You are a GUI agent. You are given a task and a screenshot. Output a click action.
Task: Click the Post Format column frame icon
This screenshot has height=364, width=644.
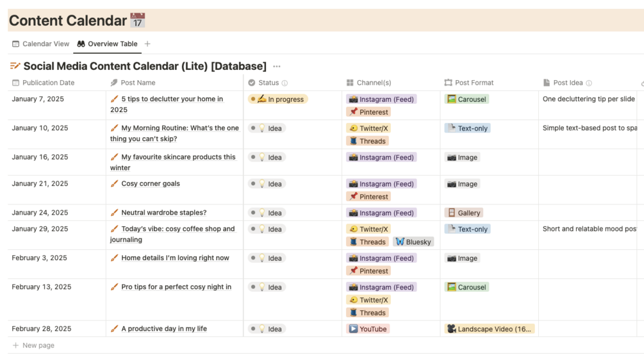pos(448,83)
